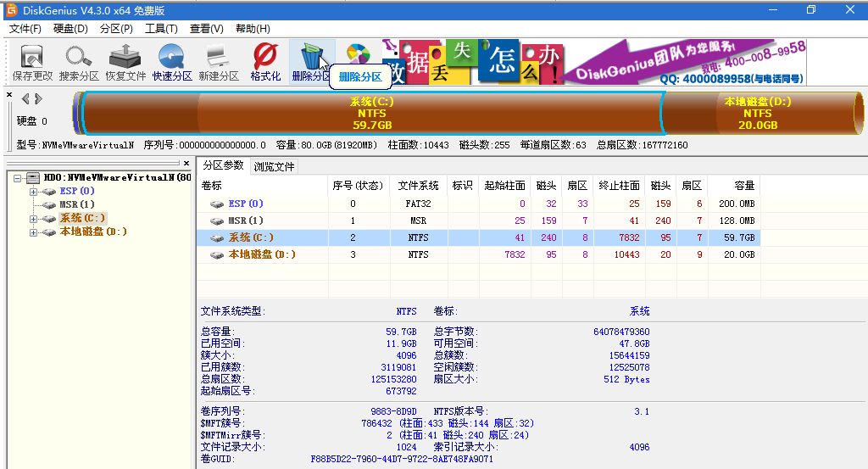Select HD0:NVMeVMwareVirtualN disk in tree
This screenshot has height=469, width=868.
(x=117, y=178)
